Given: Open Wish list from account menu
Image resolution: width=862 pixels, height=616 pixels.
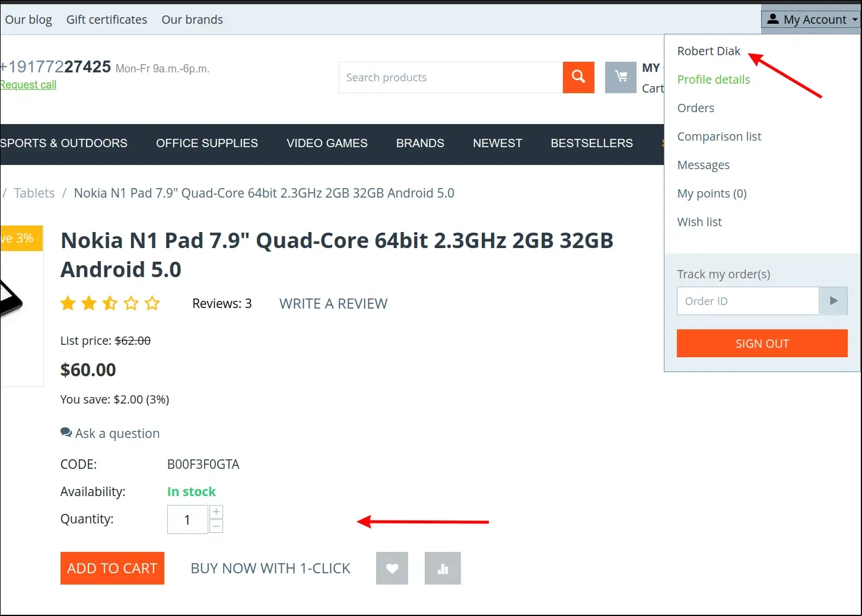Looking at the screenshot, I should [699, 222].
